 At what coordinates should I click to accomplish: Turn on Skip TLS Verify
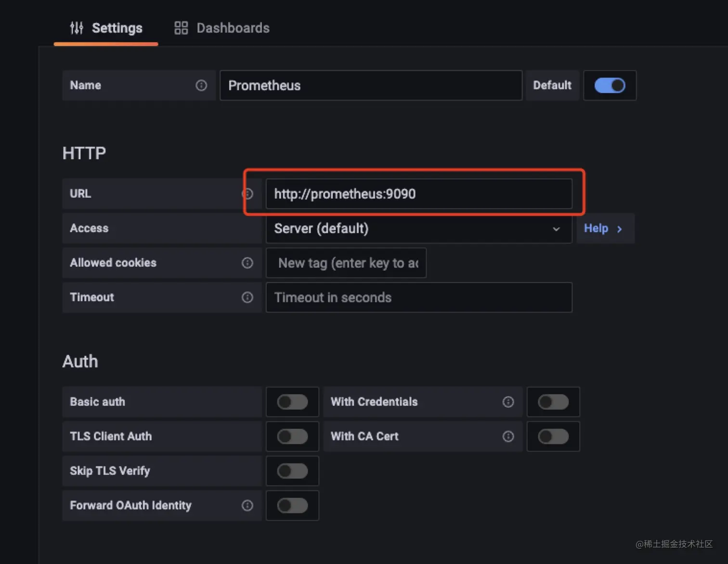click(292, 471)
